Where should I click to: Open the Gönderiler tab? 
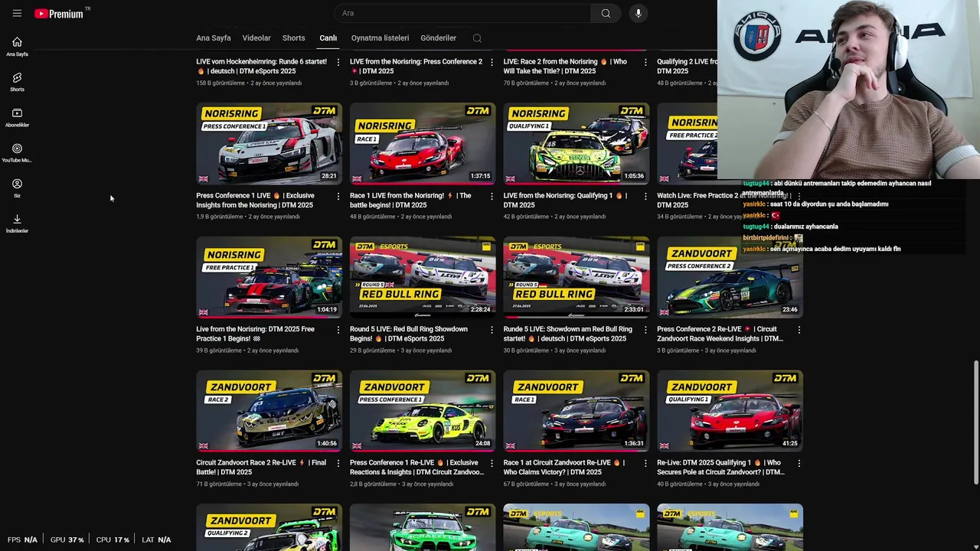click(438, 38)
